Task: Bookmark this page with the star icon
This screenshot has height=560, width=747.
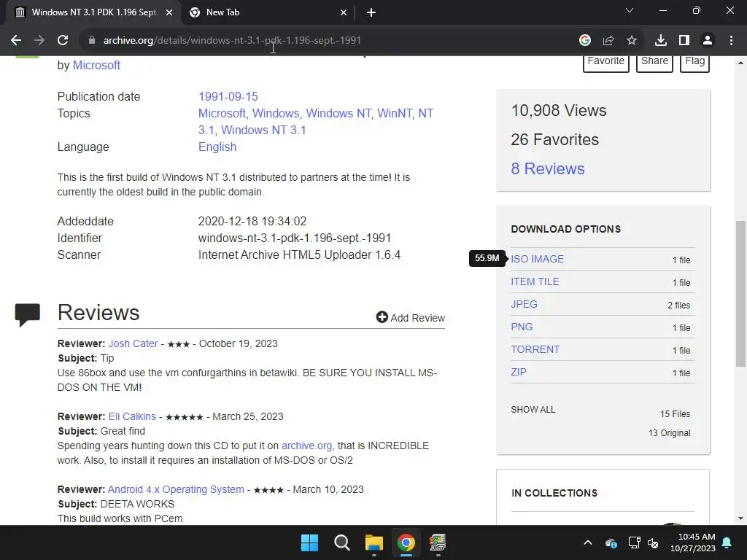Action: coord(632,41)
